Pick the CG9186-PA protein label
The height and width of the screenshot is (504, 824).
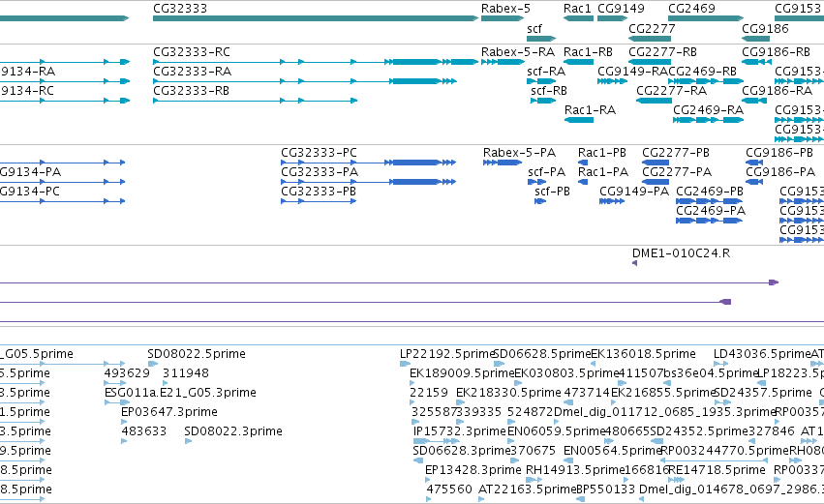779,173
